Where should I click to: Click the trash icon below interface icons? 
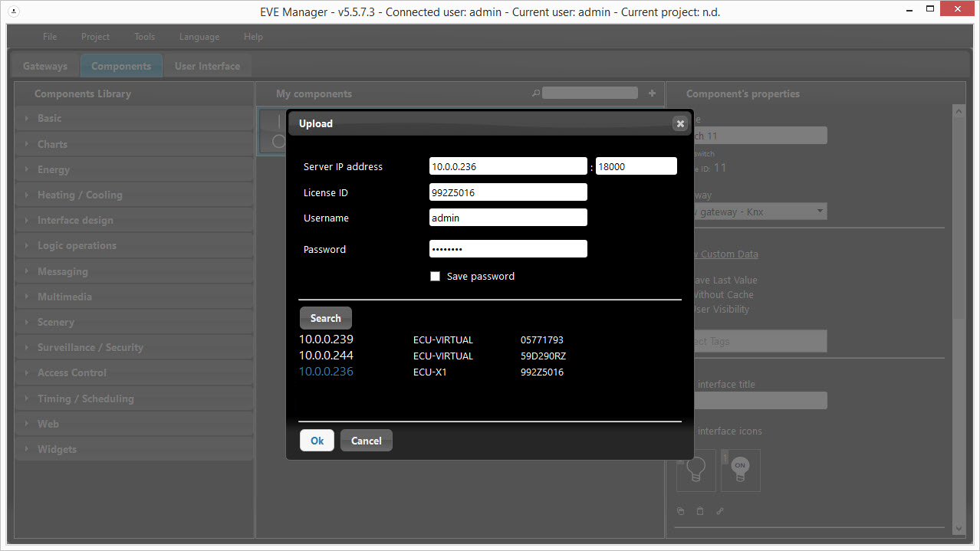700,511
